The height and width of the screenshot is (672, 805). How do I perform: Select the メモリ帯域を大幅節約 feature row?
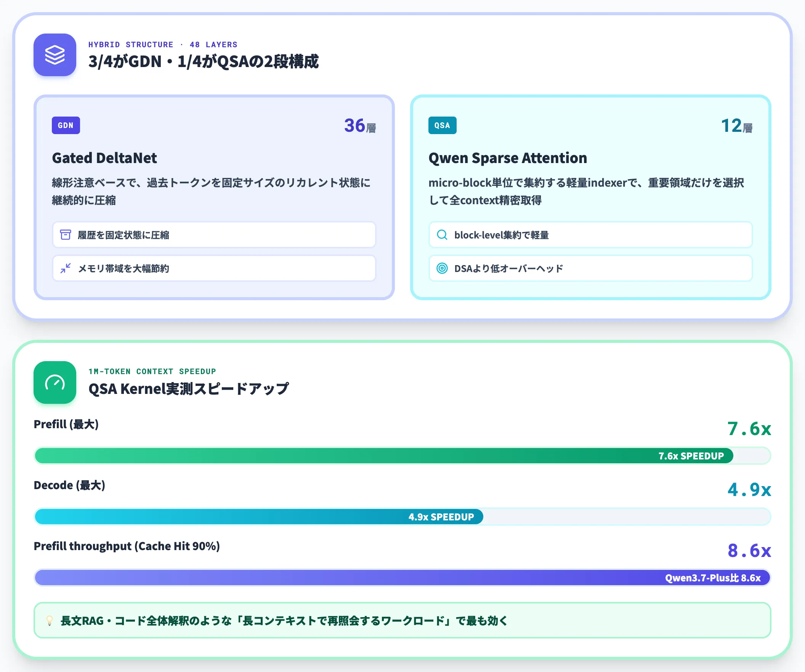(x=214, y=268)
